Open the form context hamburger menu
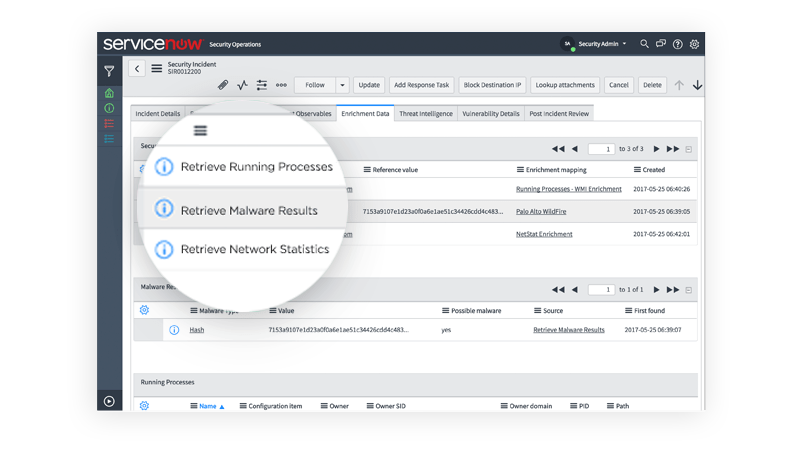This screenshot has width=800, height=457. pos(156,68)
